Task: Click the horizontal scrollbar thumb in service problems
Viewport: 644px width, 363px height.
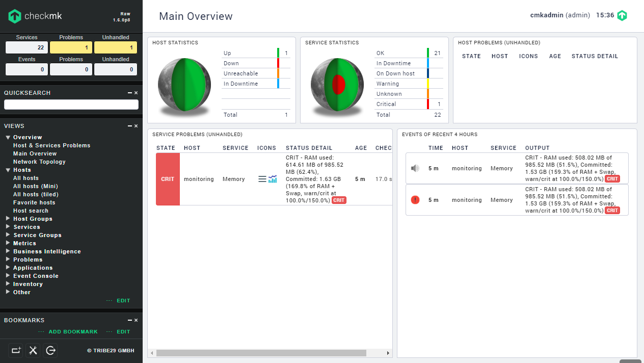Action: [261, 353]
